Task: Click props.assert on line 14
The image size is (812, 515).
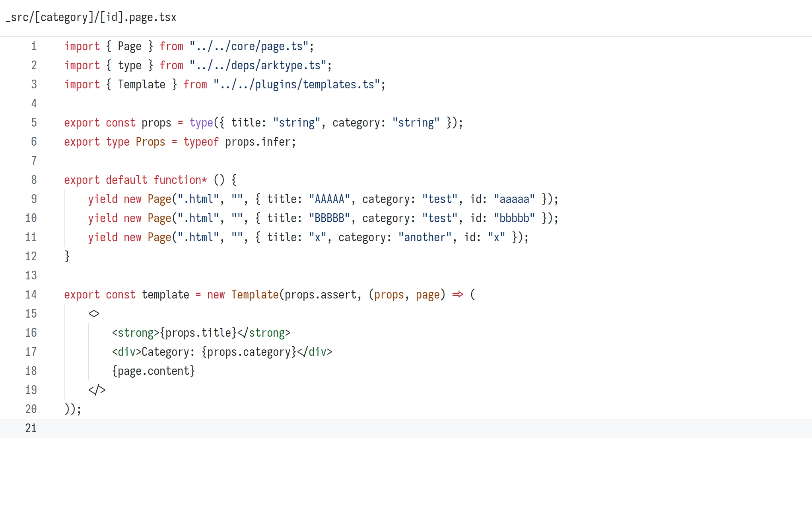Action: [321, 295]
